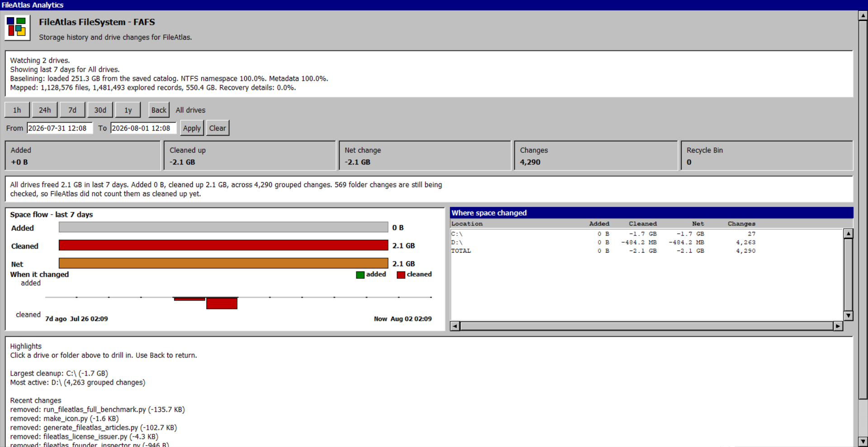Click the All drives label

click(x=190, y=110)
